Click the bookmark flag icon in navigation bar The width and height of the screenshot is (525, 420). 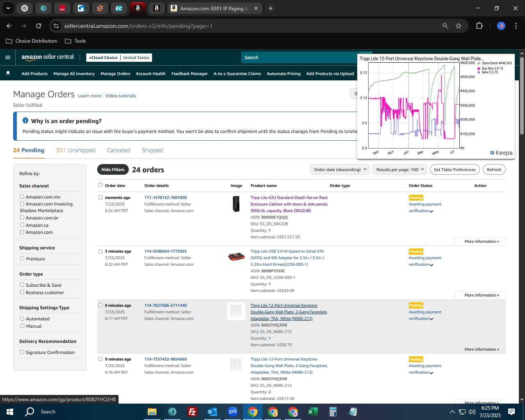point(8,73)
